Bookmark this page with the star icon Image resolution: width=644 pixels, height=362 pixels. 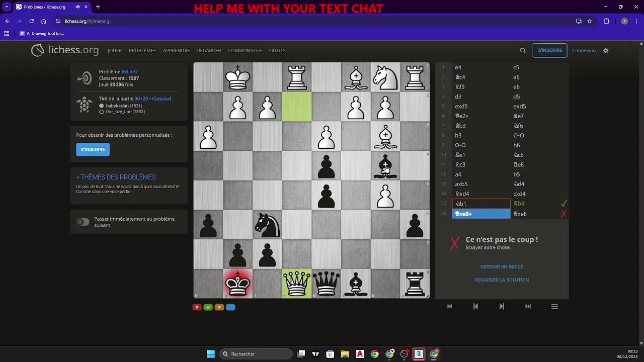pos(590,21)
